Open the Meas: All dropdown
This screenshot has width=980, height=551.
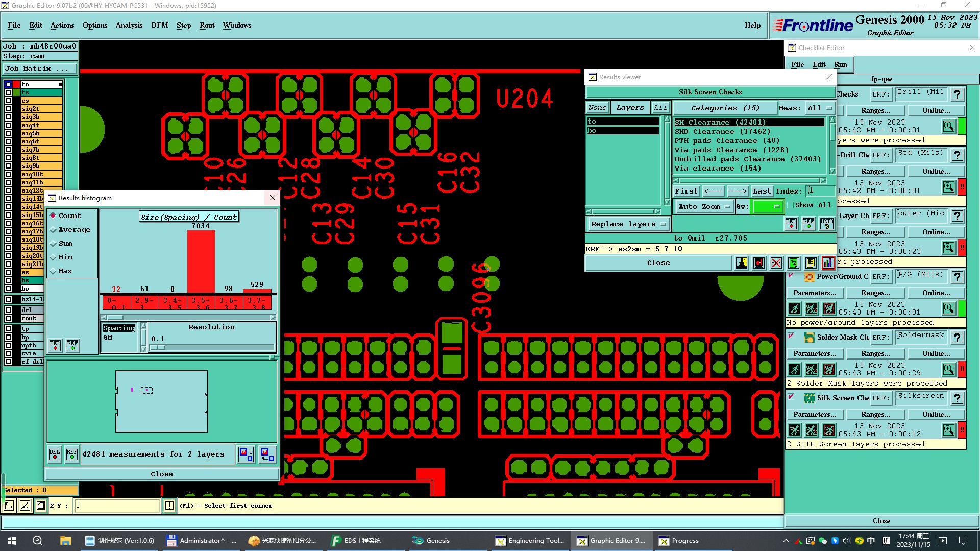coord(820,108)
